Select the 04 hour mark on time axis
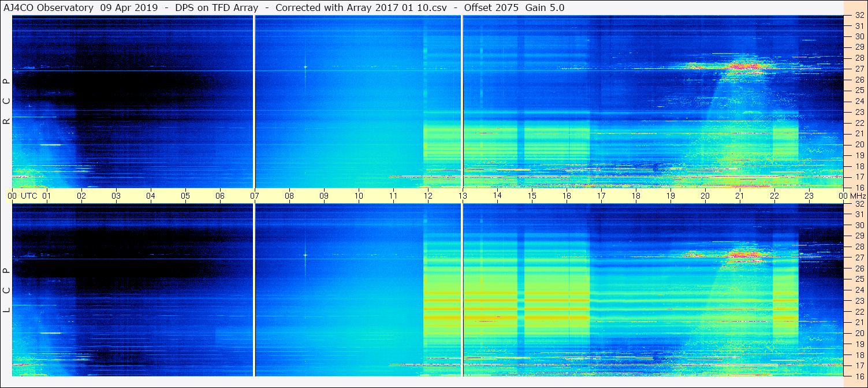The image size is (868, 388). click(x=151, y=196)
